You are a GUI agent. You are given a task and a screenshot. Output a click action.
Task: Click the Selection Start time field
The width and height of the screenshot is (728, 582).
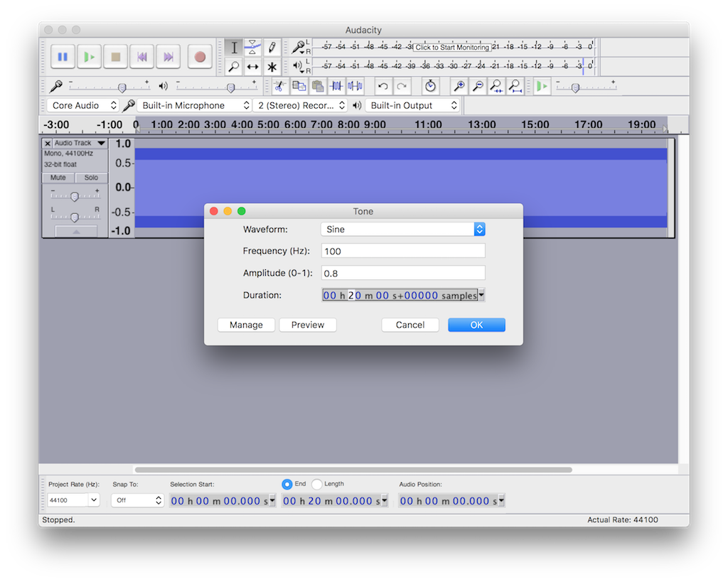(x=219, y=501)
